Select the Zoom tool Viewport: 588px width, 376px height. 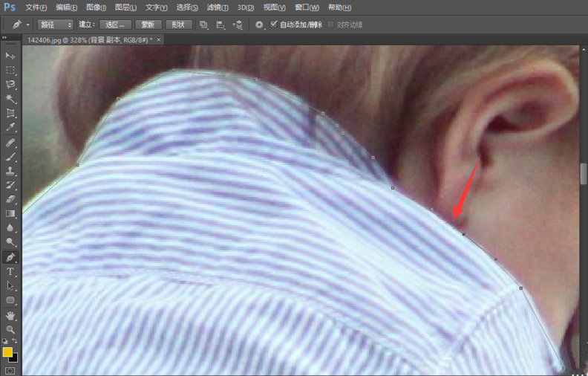[x=10, y=329]
